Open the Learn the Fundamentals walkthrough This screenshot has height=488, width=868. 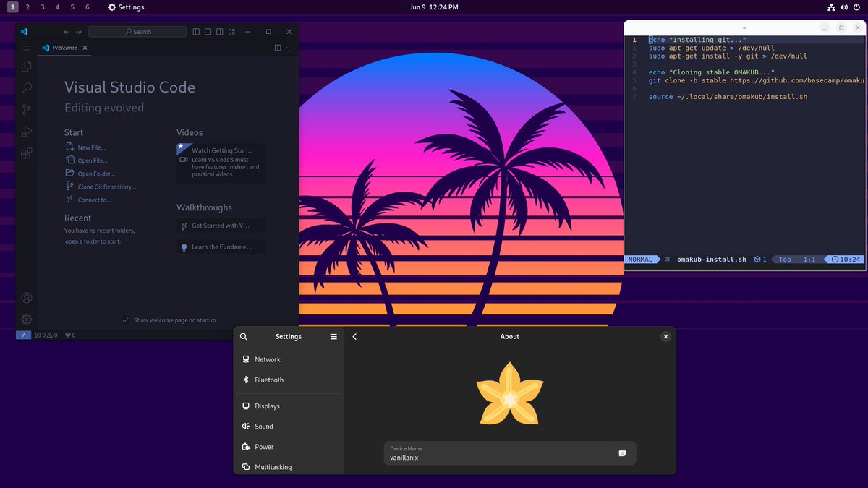[x=221, y=247]
